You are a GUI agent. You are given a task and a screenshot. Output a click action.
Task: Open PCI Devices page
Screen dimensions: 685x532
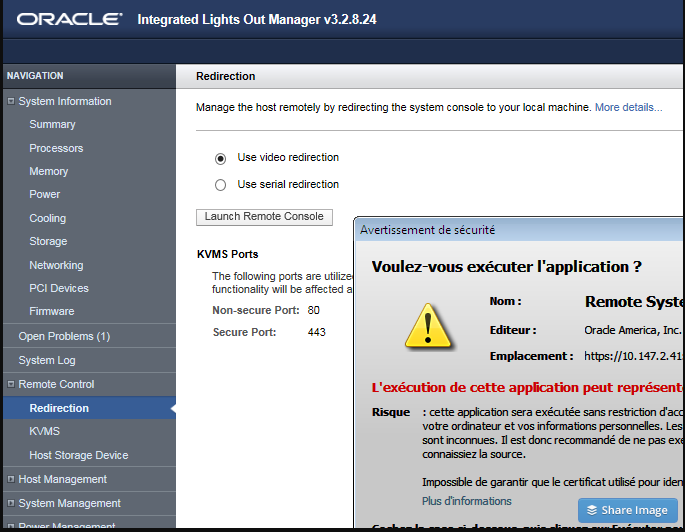pyautogui.click(x=59, y=288)
